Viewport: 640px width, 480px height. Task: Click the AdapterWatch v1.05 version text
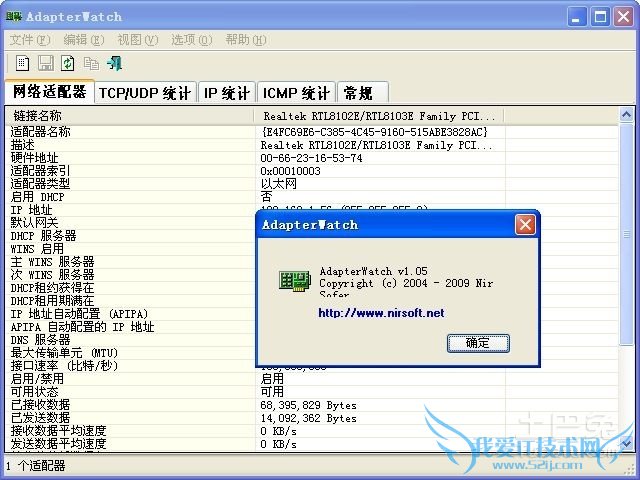click(373, 271)
